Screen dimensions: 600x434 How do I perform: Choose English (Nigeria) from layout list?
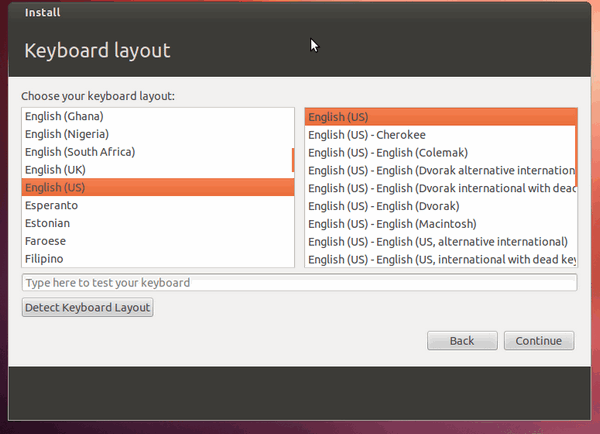[67, 134]
